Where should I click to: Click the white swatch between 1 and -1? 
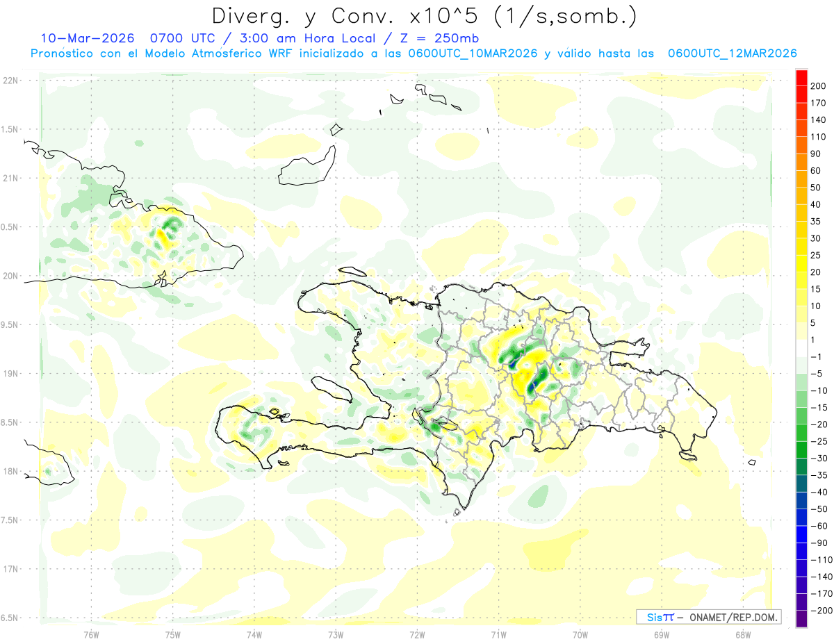801,349
